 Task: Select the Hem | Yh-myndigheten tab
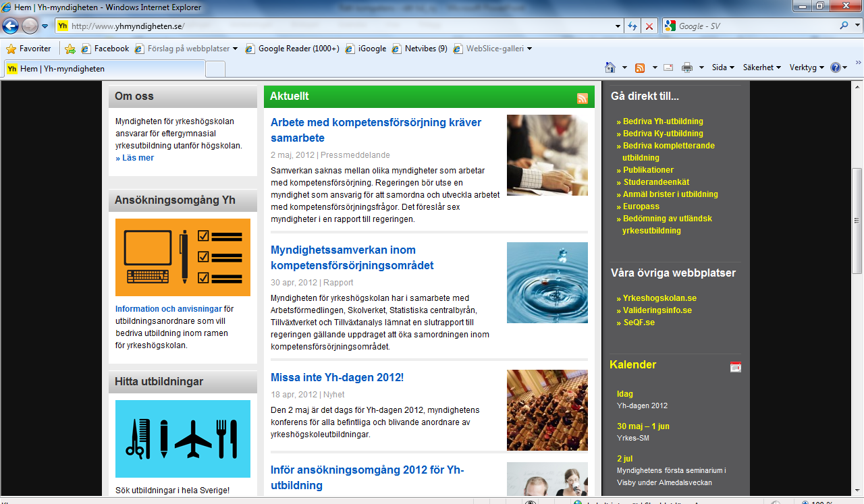pos(105,69)
